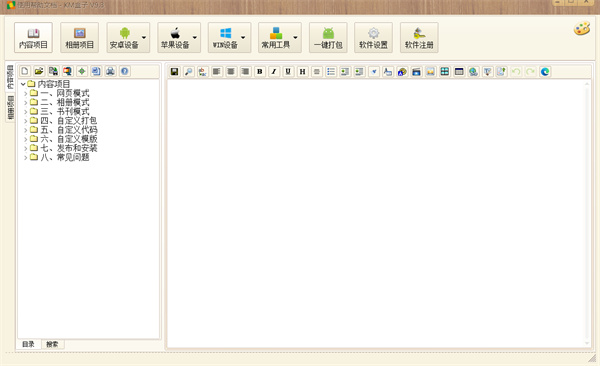Click the calendar-style table icon
Screen dimensions: 600x366
click(x=459, y=72)
